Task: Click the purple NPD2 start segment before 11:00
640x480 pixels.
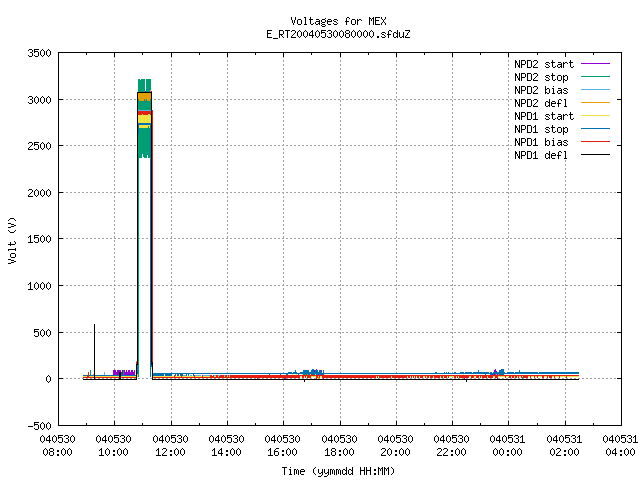Action: (124, 373)
